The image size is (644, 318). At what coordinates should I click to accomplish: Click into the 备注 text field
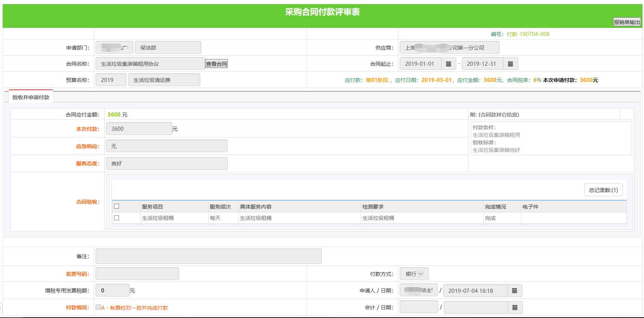209,256
